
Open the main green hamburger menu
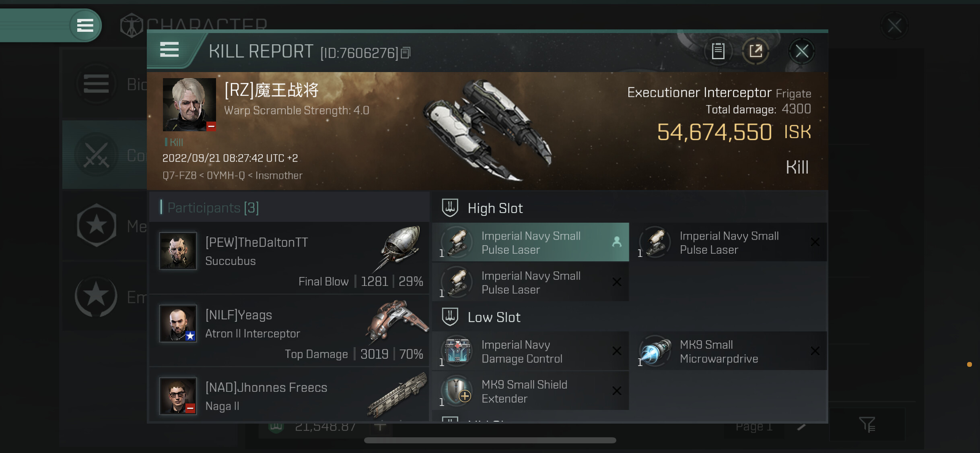coord(85,25)
